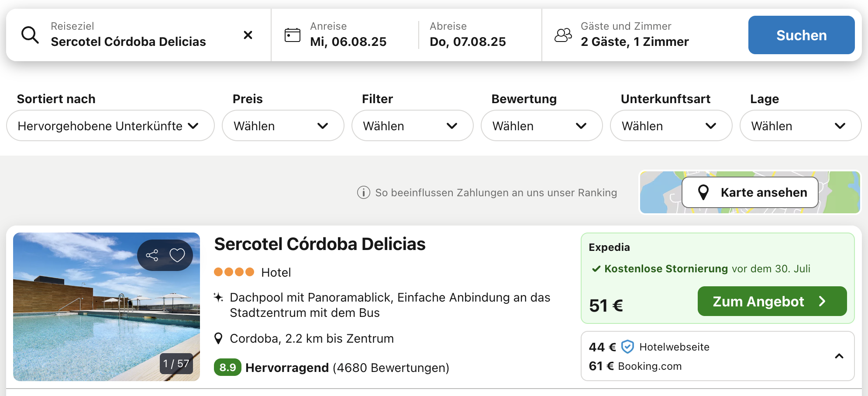This screenshot has width=868, height=396.
Task: Click the sparkle highlights icon next to Dachpool
Action: coord(218,298)
